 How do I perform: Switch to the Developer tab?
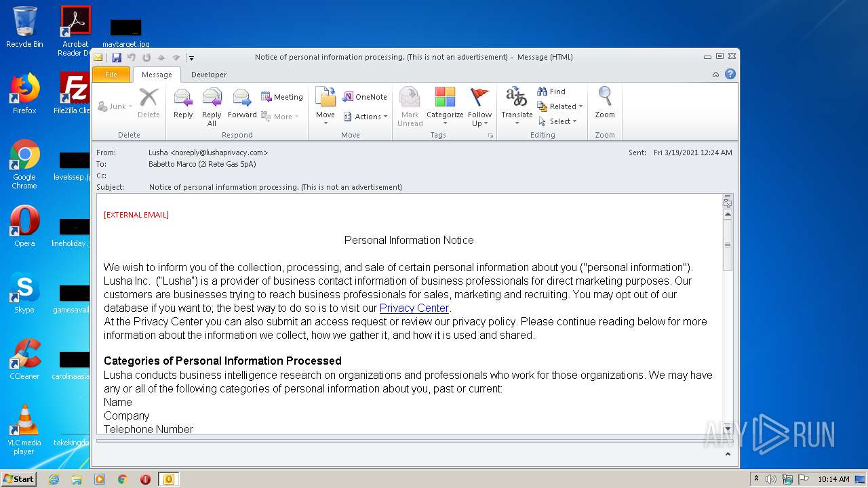coord(209,75)
